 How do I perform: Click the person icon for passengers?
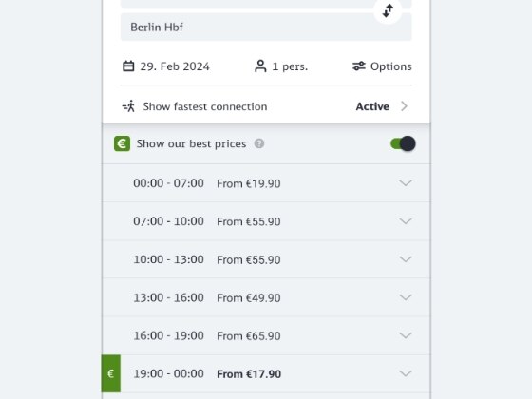click(x=260, y=66)
